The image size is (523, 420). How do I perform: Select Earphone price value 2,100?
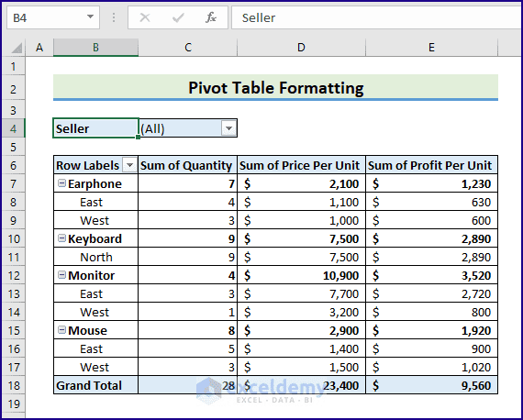[x=301, y=183]
